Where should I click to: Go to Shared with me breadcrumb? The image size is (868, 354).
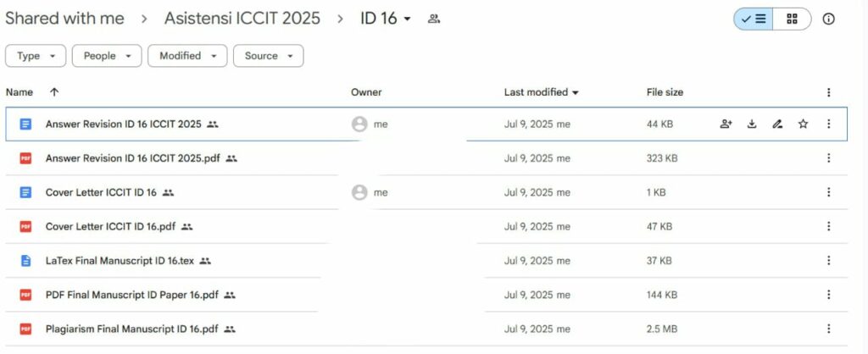click(64, 19)
